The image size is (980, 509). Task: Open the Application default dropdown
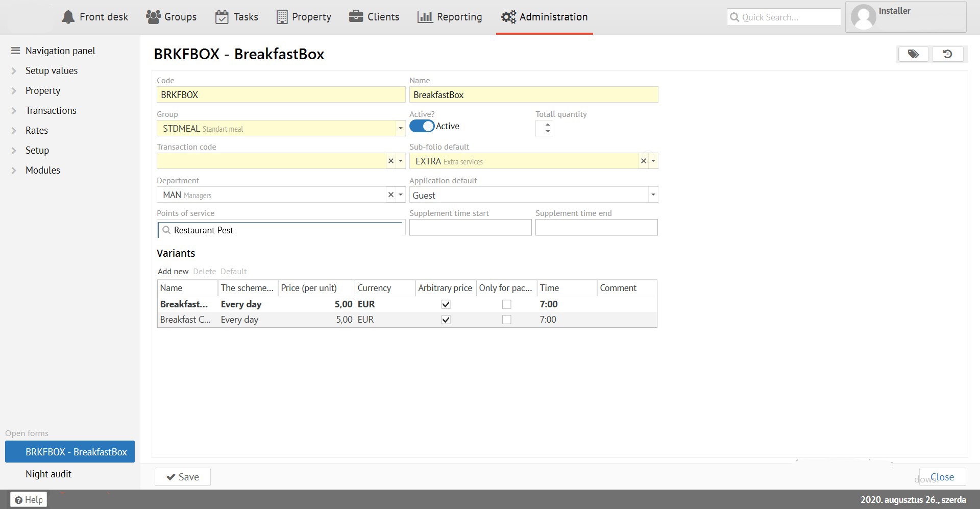click(652, 195)
